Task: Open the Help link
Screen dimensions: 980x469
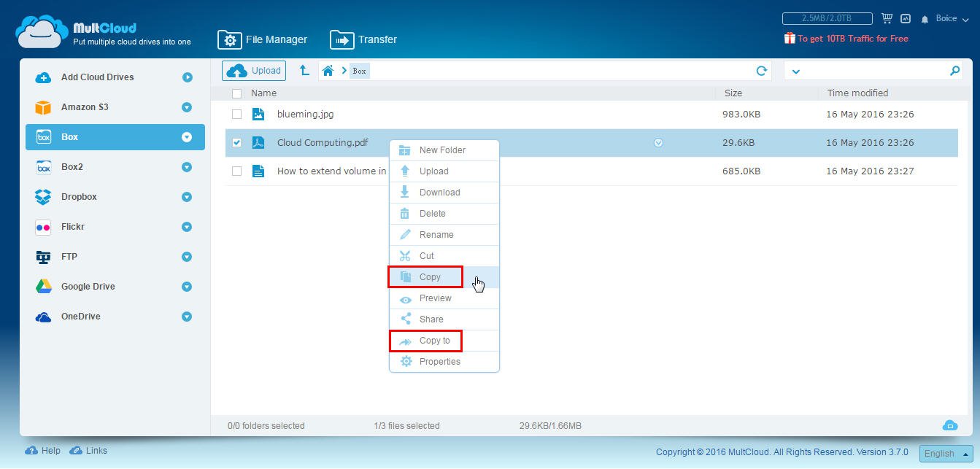Action: [x=43, y=451]
